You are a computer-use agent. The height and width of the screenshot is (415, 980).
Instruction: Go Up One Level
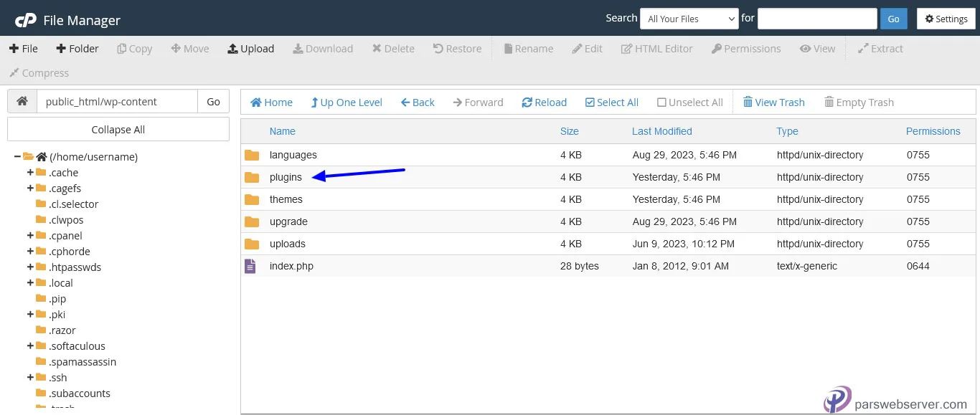coord(346,102)
